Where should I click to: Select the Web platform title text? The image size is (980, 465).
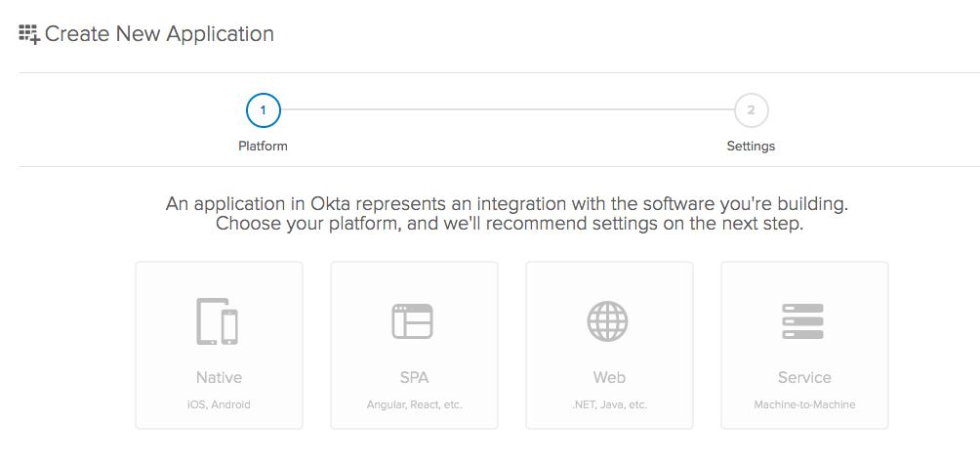(x=609, y=377)
